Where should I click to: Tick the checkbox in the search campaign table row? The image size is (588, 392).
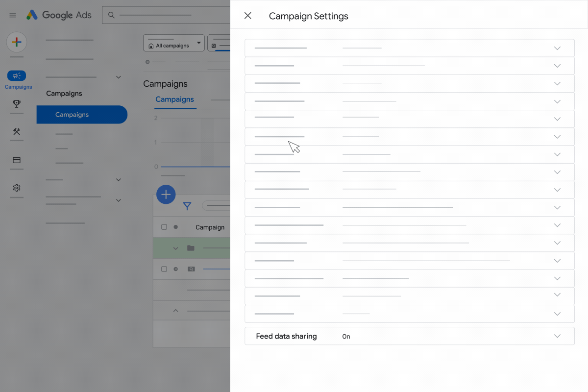[164, 269]
